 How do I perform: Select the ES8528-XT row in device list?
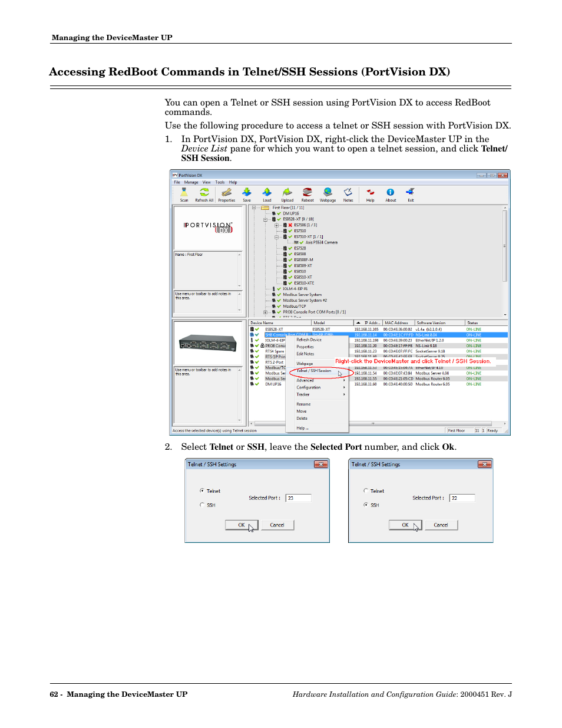tap(378, 330)
